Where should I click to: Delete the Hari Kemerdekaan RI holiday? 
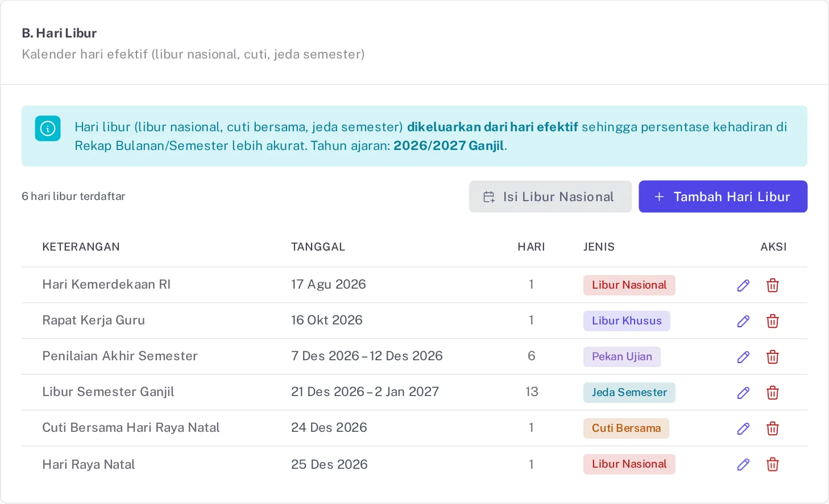point(773,285)
